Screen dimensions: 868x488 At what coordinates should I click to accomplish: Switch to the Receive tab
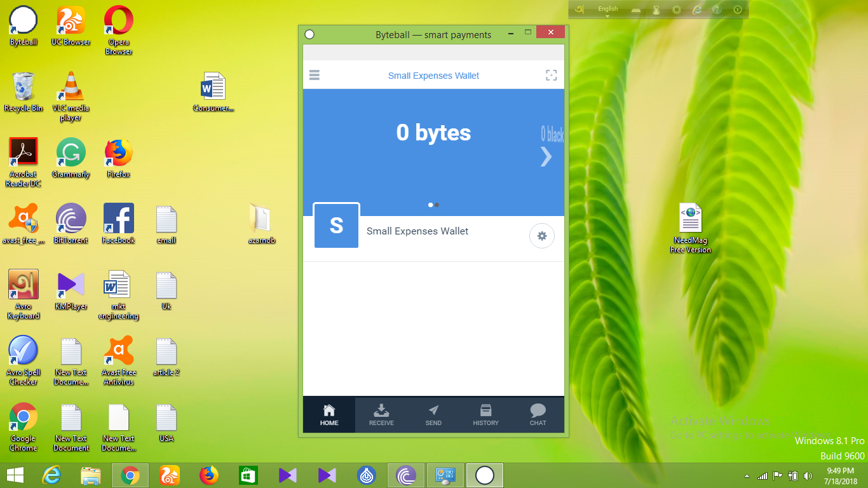coord(381,416)
